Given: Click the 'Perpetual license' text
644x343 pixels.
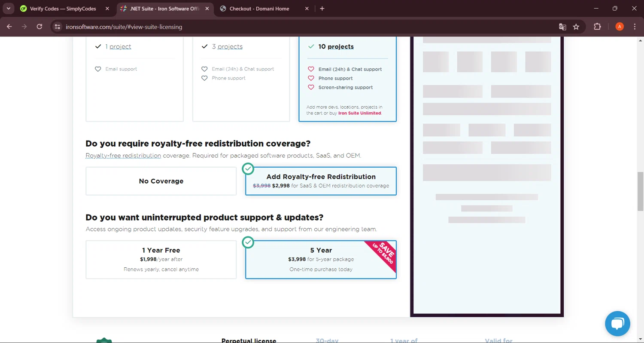Looking at the screenshot, I should tap(249, 340).
